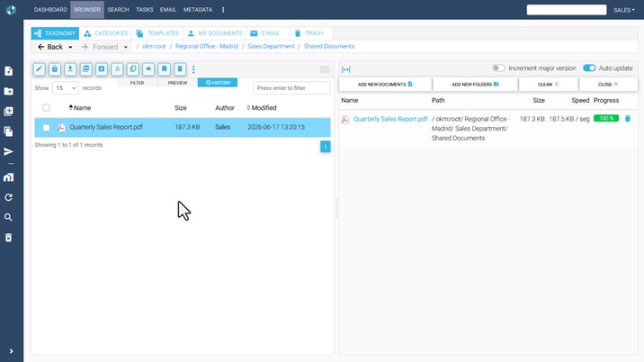The image size is (644, 362).
Task: Click the FILTER tab button
Action: pyautogui.click(x=137, y=83)
